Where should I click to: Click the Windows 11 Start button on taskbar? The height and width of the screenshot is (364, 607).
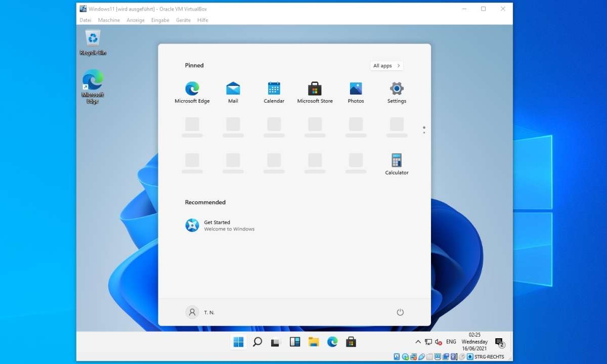point(238,342)
